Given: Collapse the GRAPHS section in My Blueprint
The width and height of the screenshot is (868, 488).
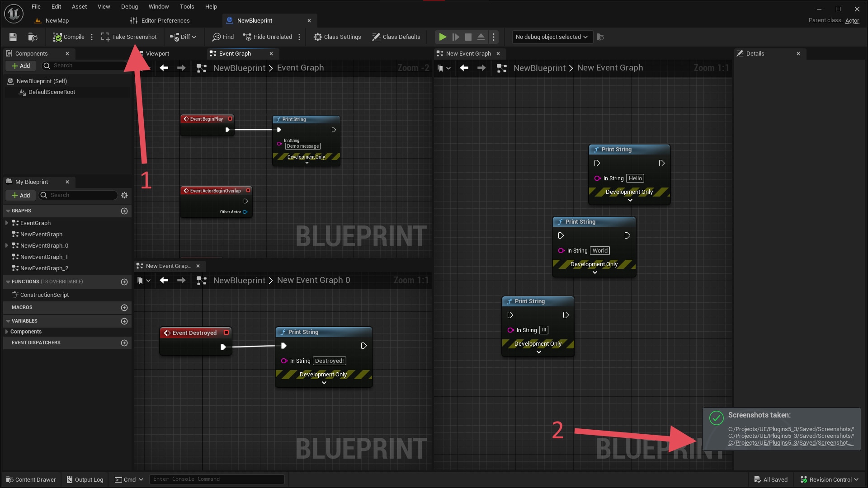Looking at the screenshot, I should 7,211.
